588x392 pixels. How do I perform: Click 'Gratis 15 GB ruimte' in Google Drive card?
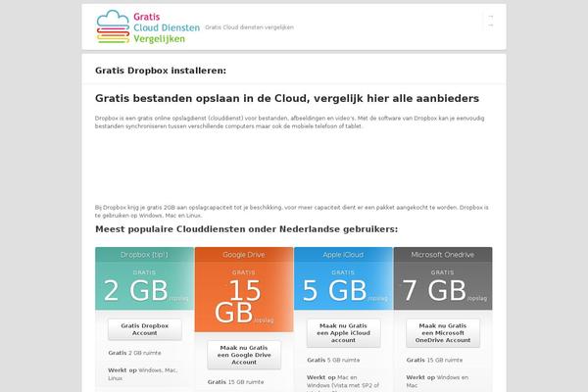click(x=236, y=382)
